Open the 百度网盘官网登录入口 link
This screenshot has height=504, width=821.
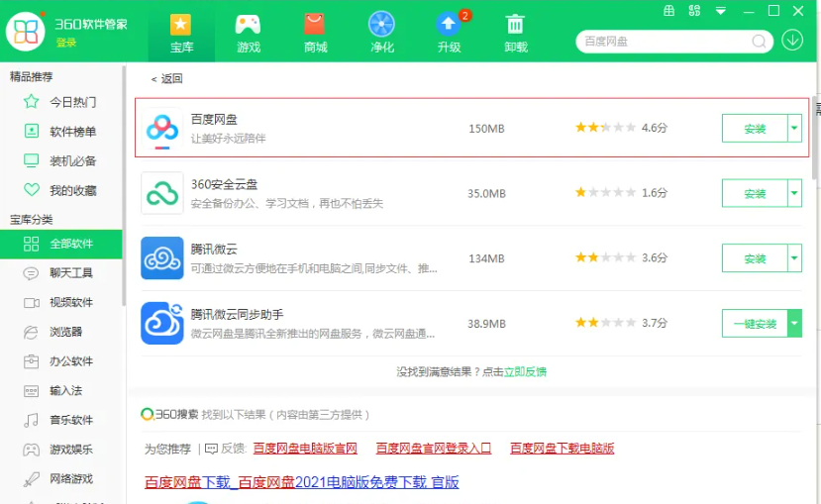point(434,448)
